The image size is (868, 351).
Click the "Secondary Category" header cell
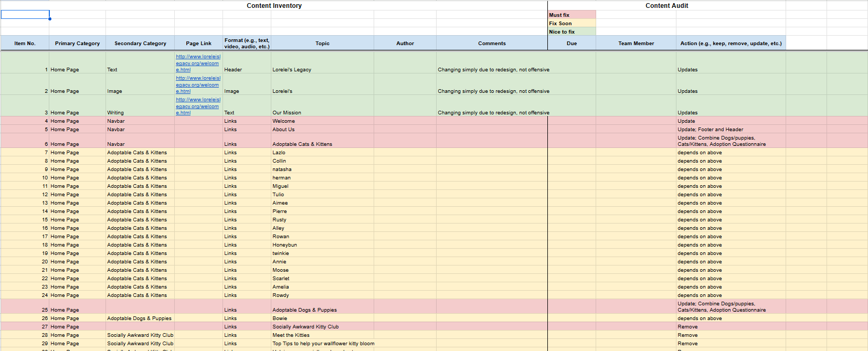click(x=140, y=43)
